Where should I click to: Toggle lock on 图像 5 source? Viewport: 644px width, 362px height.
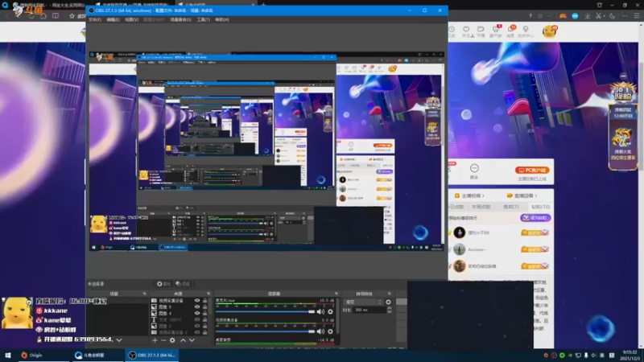click(204, 307)
